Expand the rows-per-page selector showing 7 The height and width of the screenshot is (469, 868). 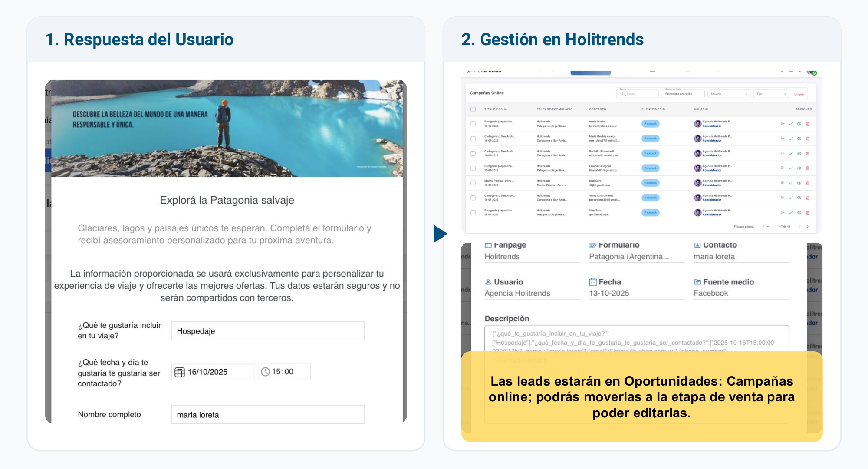coord(766,226)
